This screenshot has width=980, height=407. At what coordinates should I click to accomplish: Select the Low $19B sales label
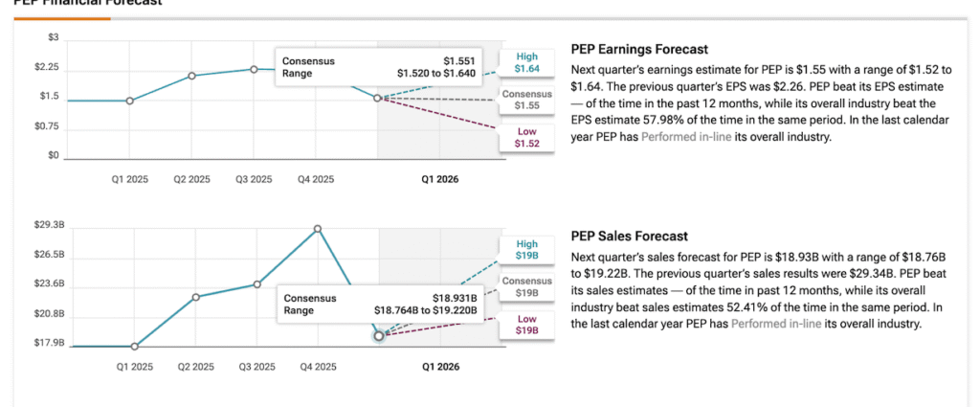[526, 324]
